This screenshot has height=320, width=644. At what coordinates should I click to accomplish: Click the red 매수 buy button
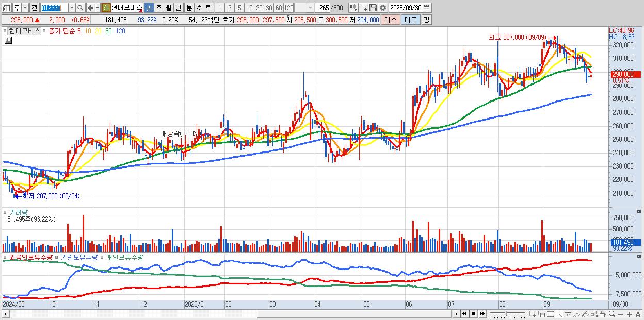point(391,20)
